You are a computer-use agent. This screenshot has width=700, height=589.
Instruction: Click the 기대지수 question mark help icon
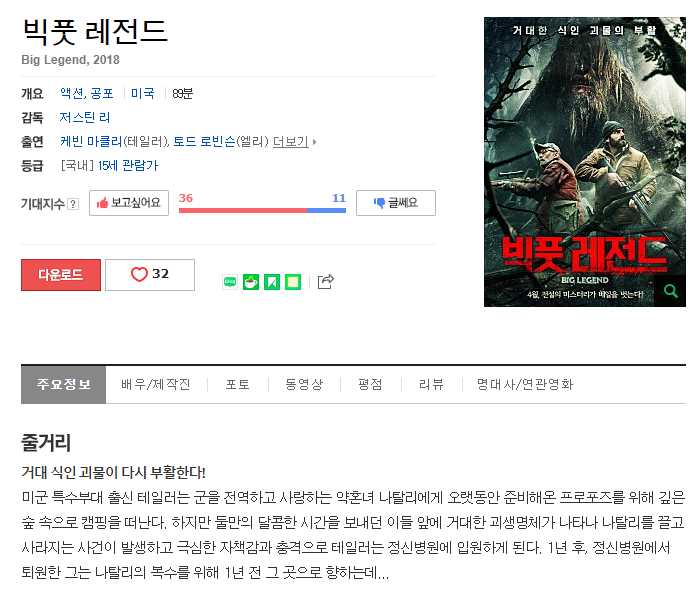click(x=73, y=204)
